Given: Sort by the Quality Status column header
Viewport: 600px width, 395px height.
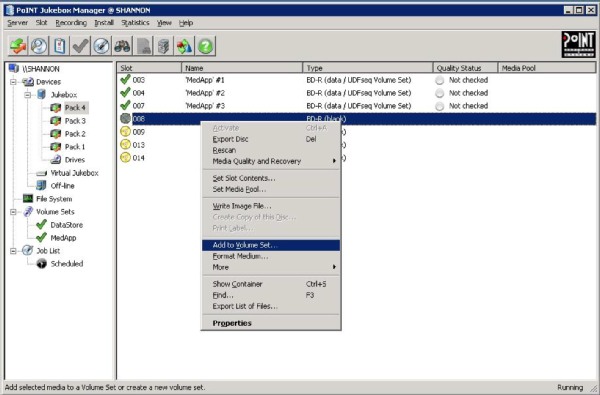Looking at the screenshot, I should (465, 68).
